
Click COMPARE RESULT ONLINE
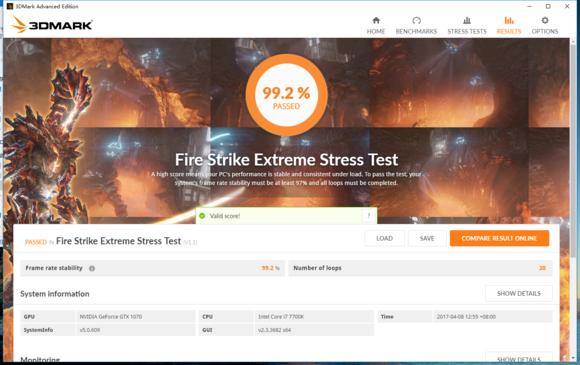[x=499, y=239]
